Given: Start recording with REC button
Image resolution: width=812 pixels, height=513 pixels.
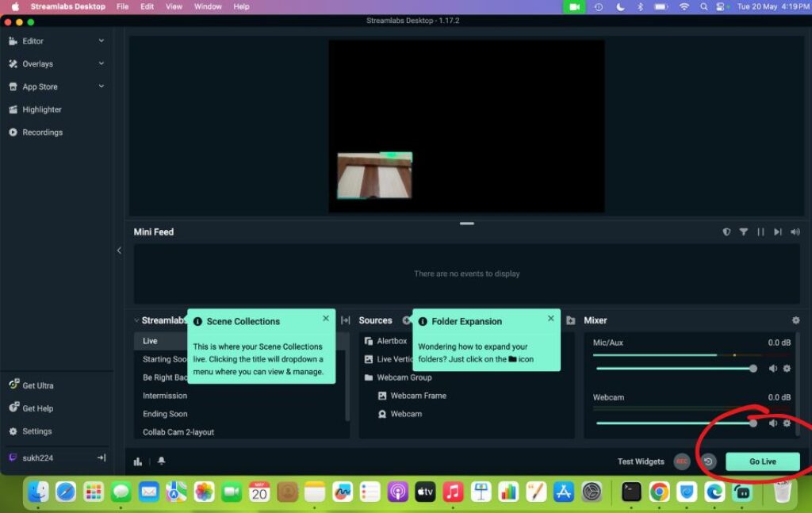Looking at the screenshot, I should [x=681, y=461].
